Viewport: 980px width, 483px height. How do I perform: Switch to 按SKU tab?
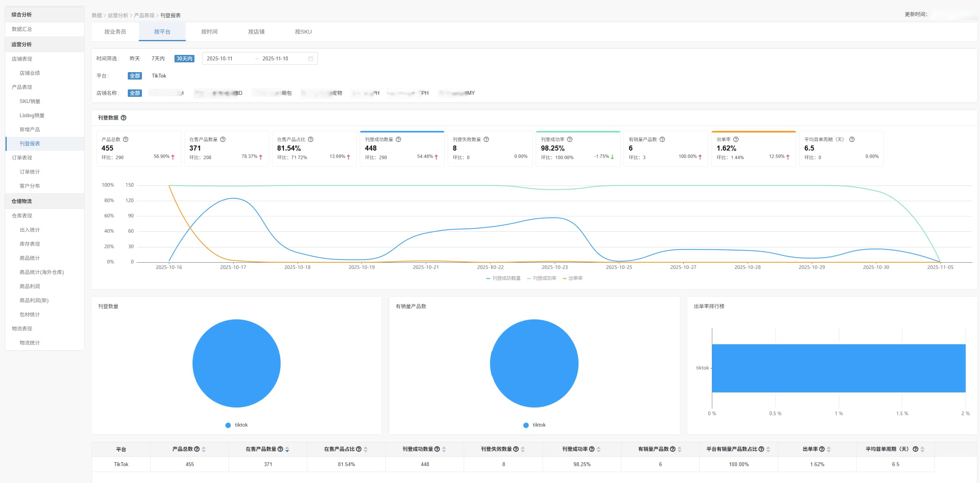[303, 32]
